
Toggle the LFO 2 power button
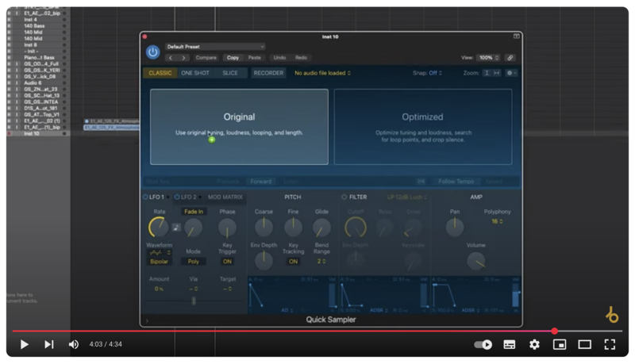pyautogui.click(x=177, y=197)
